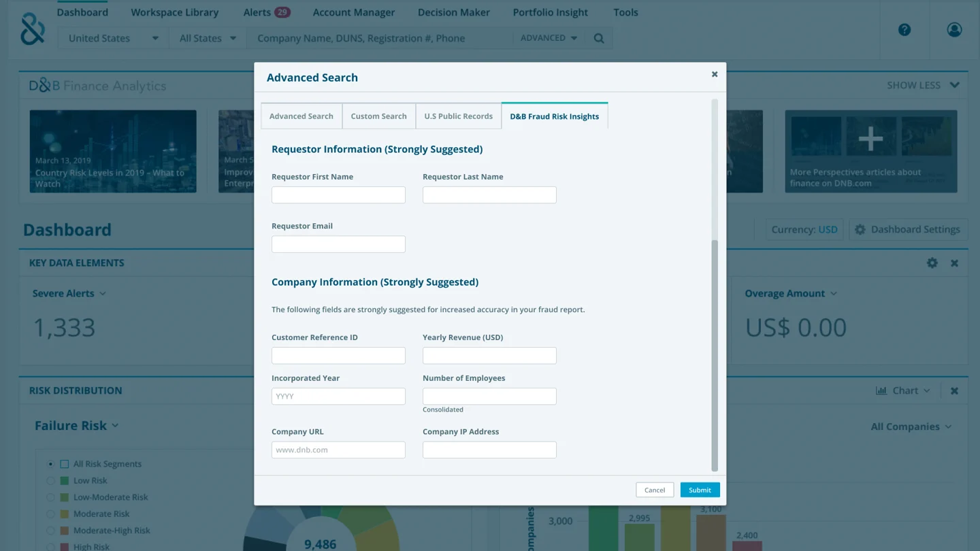Focus the Company IP Address field

click(x=489, y=450)
